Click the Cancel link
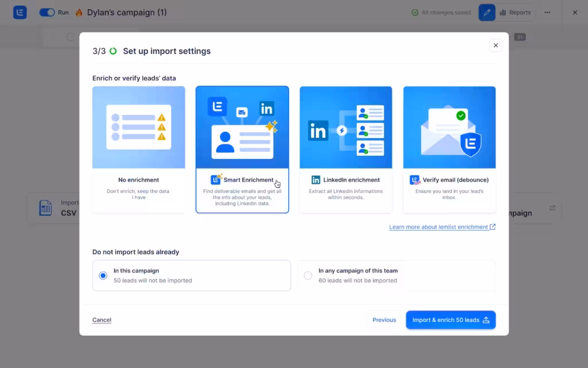588x368 pixels. pos(102,320)
